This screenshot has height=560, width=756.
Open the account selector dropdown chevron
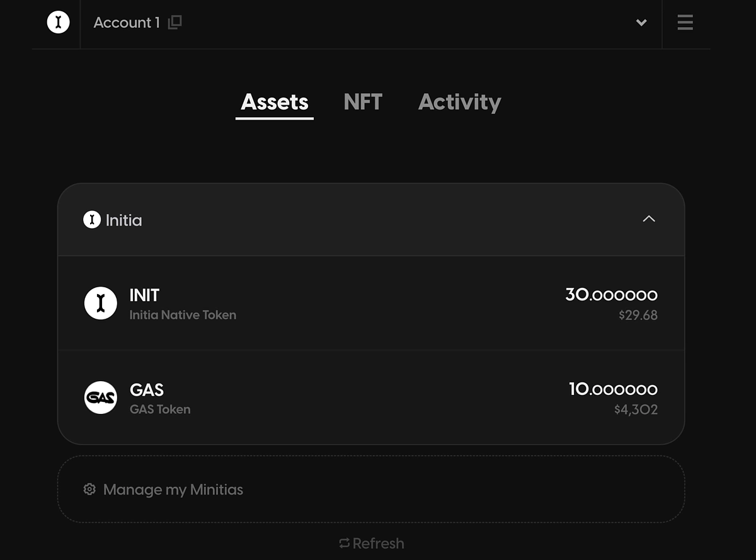click(641, 23)
